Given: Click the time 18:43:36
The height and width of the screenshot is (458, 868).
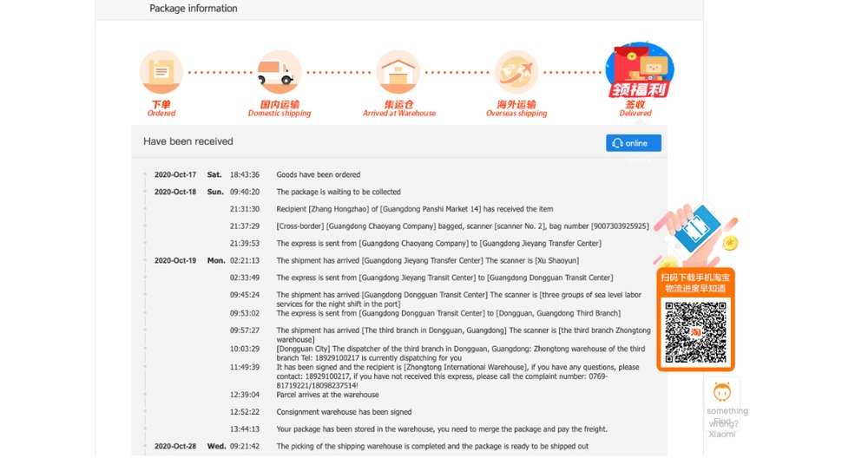Looking at the screenshot, I should pos(245,175).
